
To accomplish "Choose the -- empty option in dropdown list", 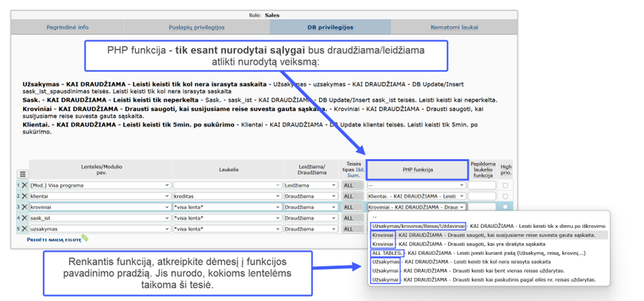I will pyautogui.click(x=488, y=217).
